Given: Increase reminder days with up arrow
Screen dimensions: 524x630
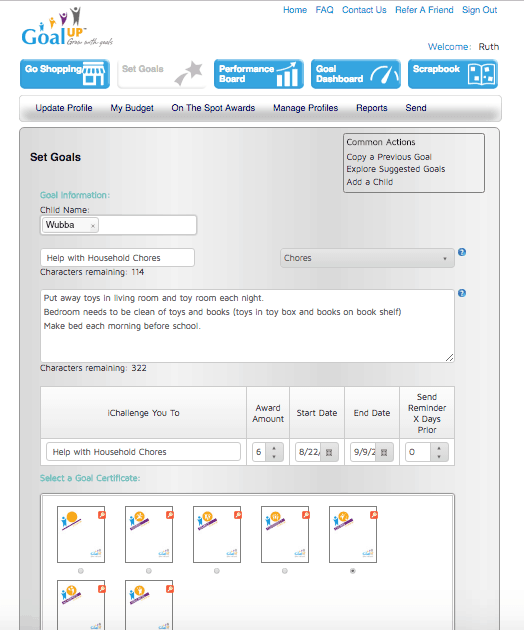Looking at the screenshot, I should (x=439, y=448).
